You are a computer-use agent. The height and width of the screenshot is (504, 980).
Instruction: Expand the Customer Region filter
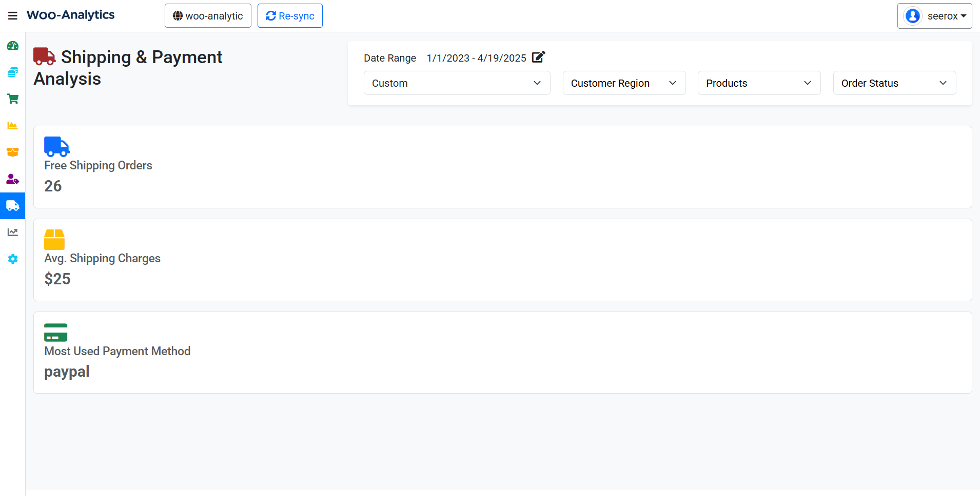click(623, 83)
